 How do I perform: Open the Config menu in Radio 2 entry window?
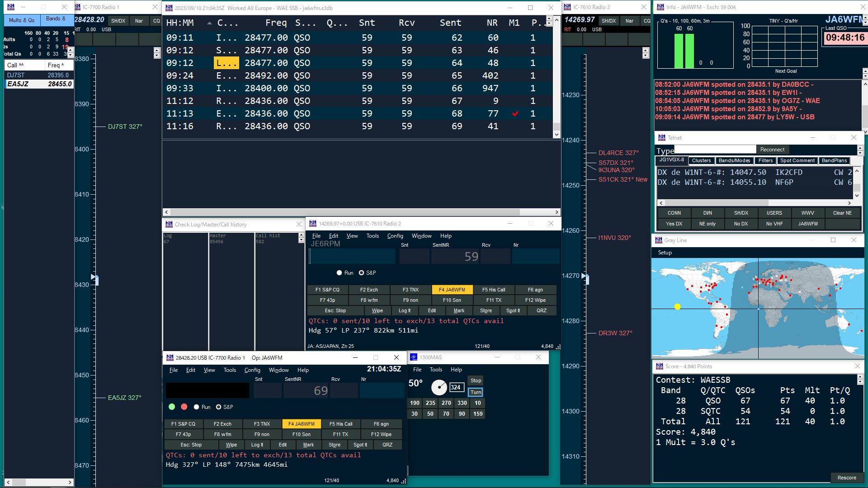[395, 236]
